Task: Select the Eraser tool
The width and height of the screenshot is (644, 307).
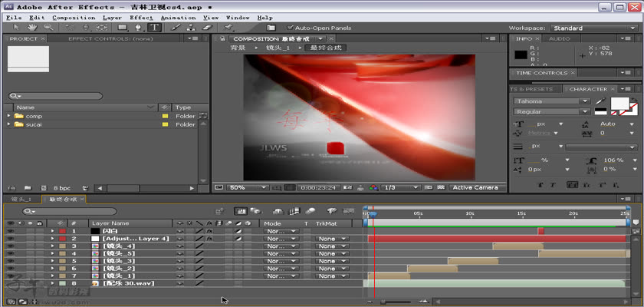Action: coord(208,28)
